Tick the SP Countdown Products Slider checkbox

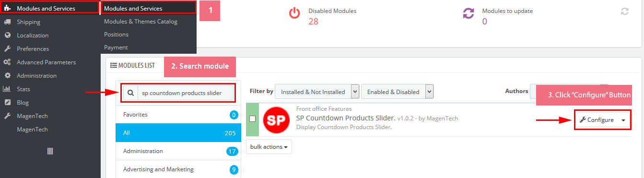(x=253, y=119)
